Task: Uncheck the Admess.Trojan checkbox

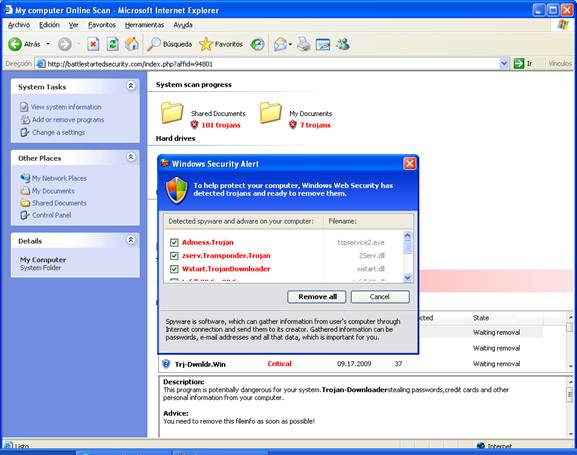Action: click(174, 243)
